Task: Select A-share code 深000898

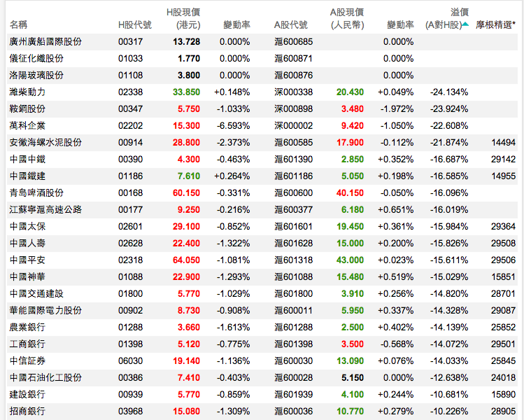Action: (293, 109)
